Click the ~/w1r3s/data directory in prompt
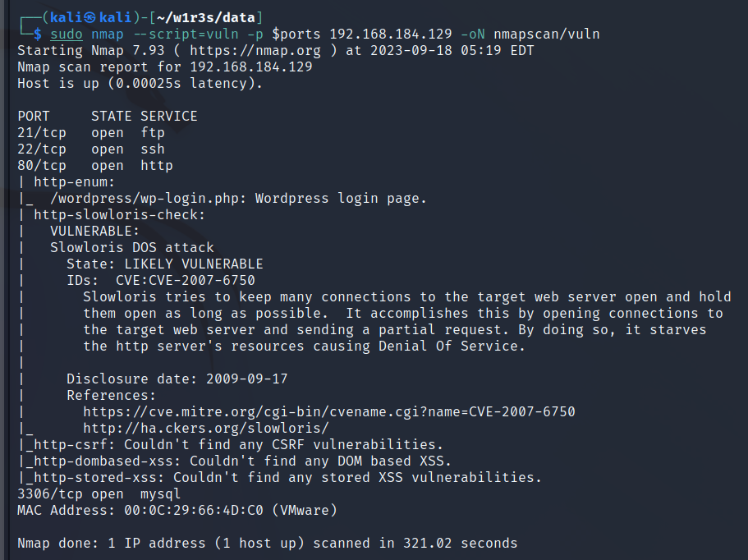The width and height of the screenshot is (748, 560). (206, 17)
